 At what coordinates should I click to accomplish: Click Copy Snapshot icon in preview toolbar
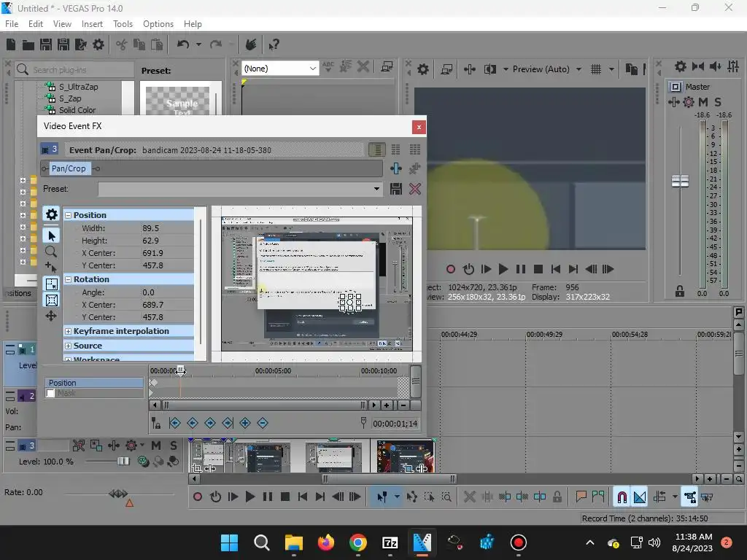coord(631,69)
